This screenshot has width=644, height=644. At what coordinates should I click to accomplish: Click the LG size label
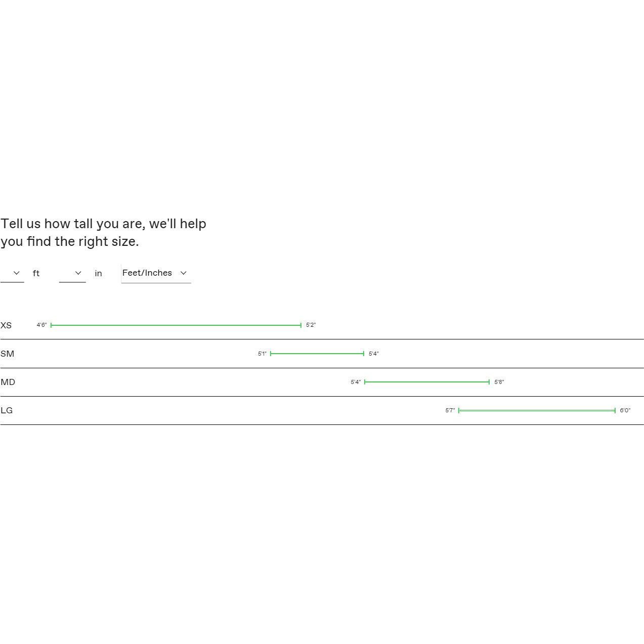(x=7, y=410)
